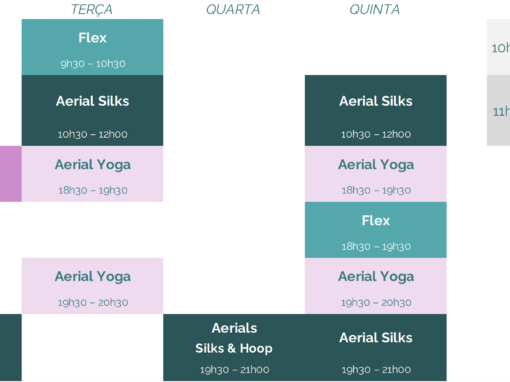
Task: Click the TERÇA column header
Action: pyautogui.click(x=92, y=9)
